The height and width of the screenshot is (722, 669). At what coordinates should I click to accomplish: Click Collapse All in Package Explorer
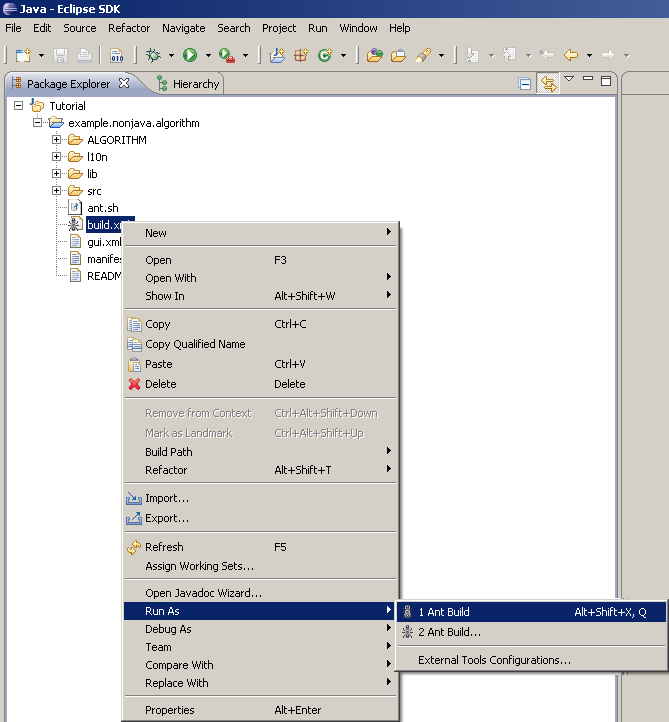[524, 84]
